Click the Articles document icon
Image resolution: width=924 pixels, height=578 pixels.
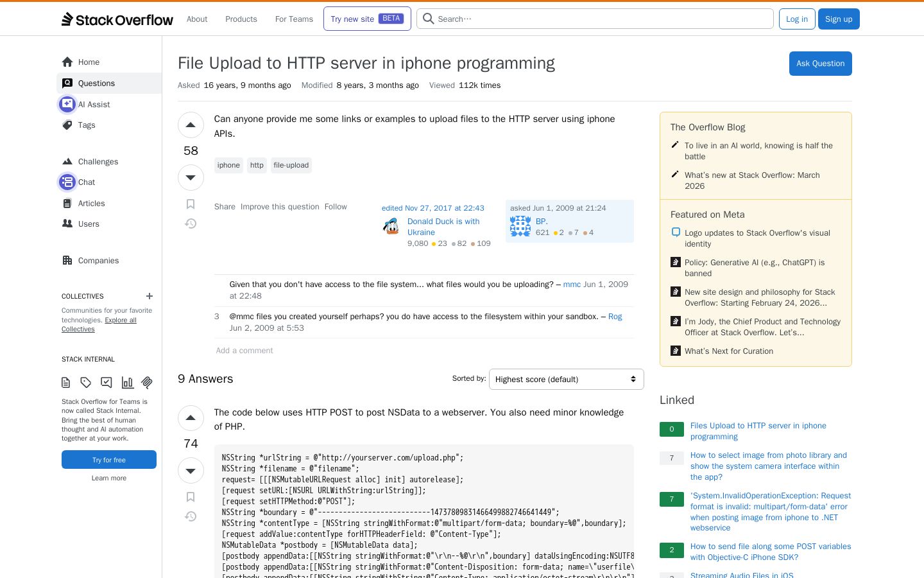pos(67,204)
